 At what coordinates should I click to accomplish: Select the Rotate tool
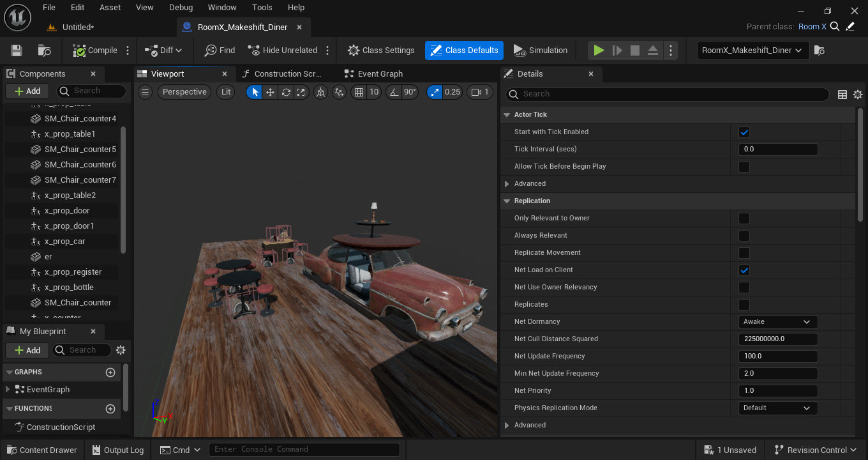(286, 92)
